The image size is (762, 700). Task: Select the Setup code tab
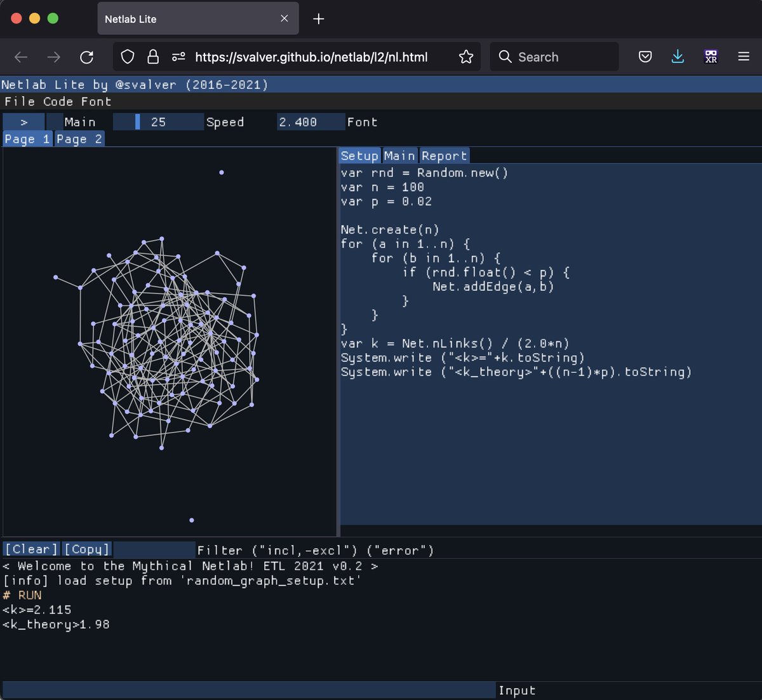[359, 156]
